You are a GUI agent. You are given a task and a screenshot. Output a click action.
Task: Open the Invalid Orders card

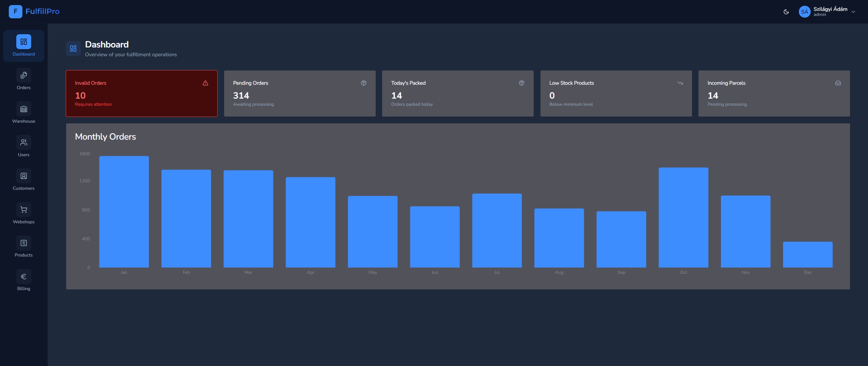(141, 94)
